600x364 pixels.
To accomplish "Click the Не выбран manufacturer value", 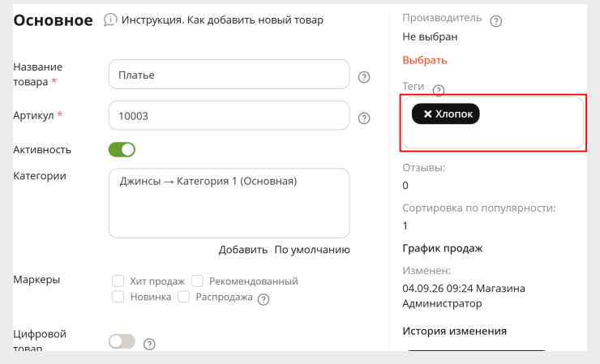I will click(430, 36).
